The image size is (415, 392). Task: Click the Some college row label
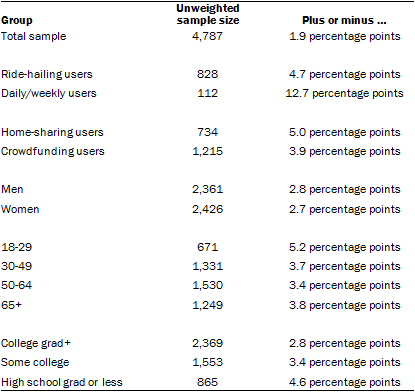35,362
